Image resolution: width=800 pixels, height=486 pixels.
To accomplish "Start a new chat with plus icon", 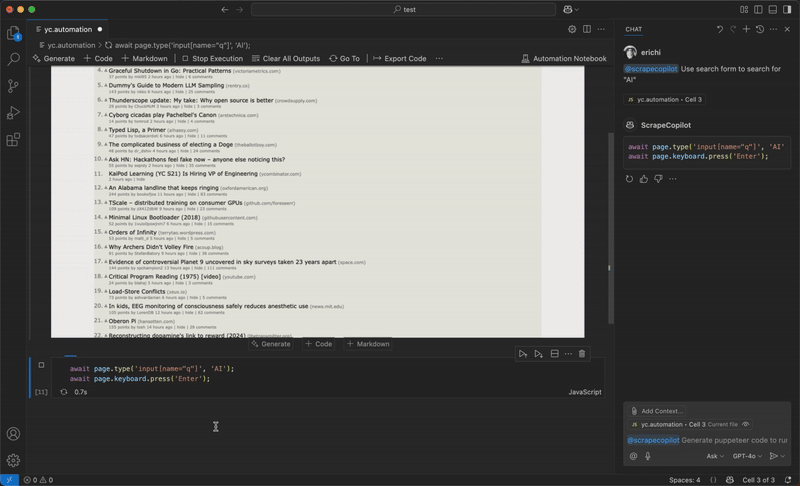I will (746, 29).
